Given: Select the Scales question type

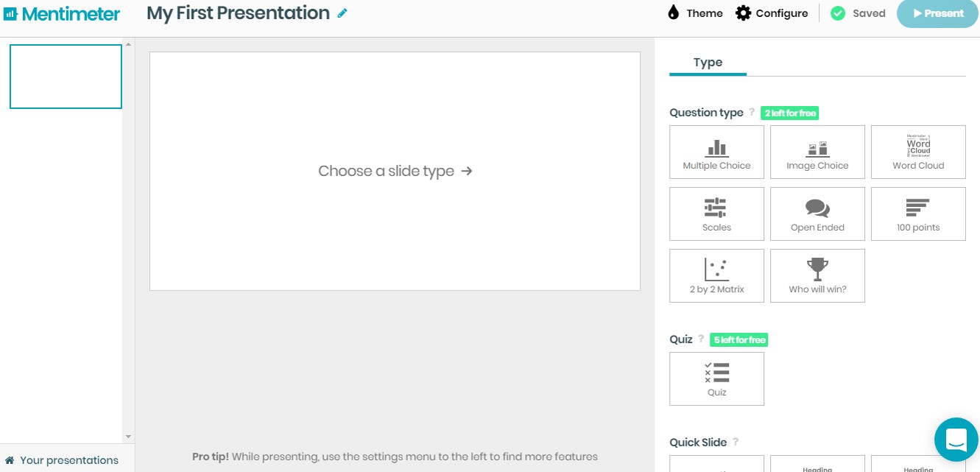Looking at the screenshot, I should (716, 214).
